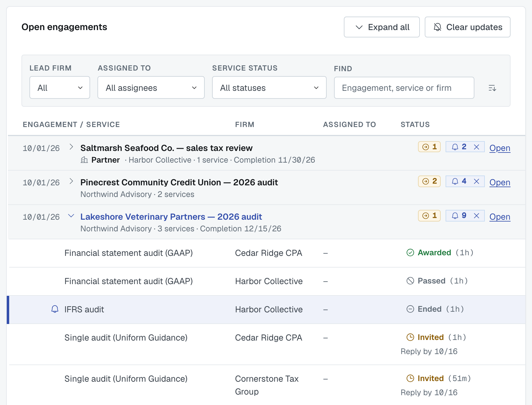This screenshot has height=405, width=532.
Task: Select the IFRS audit service row
Action: tap(266, 310)
